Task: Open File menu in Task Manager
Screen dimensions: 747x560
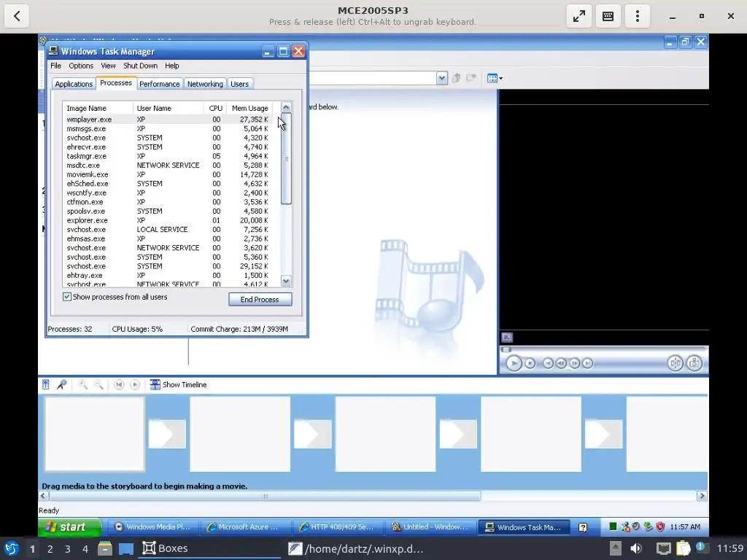Action: (55, 66)
